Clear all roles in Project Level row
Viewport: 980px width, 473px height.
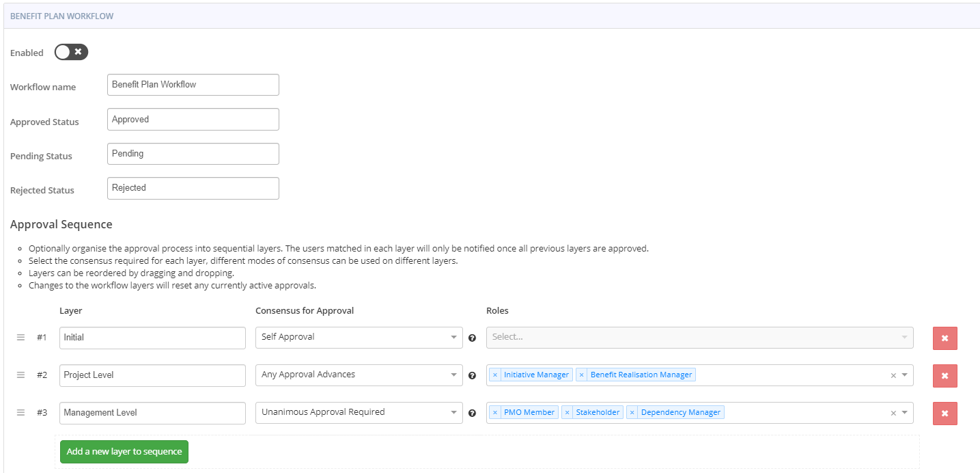pyautogui.click(x=893, y=375)
